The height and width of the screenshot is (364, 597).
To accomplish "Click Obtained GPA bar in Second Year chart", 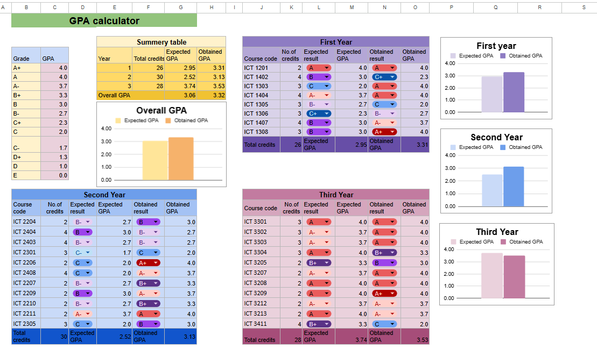I will click(514, 187).
